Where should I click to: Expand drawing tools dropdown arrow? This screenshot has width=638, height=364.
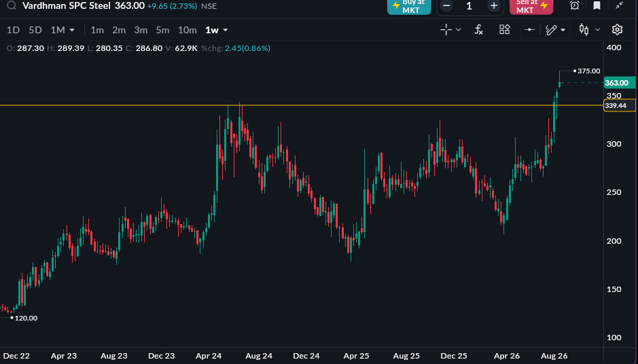click(563, 30)
